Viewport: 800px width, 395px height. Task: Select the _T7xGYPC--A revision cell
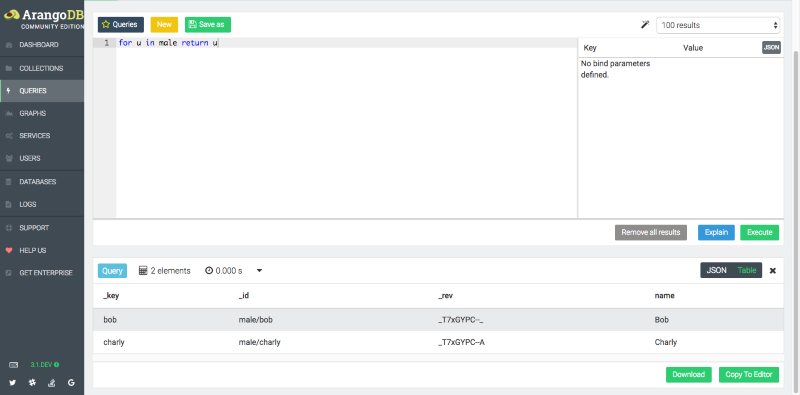[461, 342]
